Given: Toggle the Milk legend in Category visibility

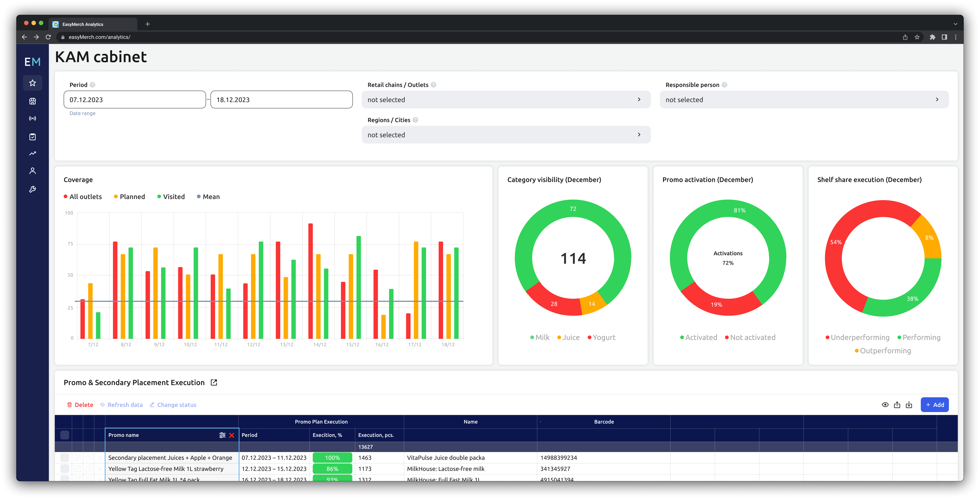Looking at the screenshot, I should click(540, 337).
